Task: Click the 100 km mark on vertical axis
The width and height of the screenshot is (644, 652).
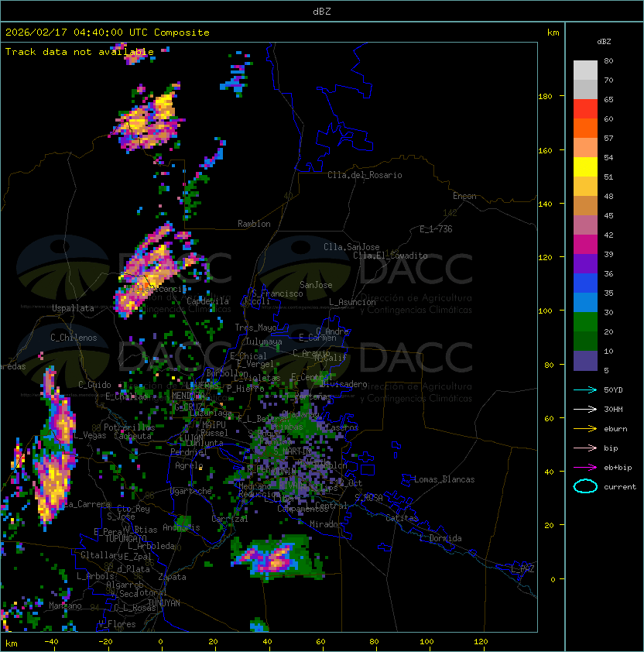Action: [545, 311]
